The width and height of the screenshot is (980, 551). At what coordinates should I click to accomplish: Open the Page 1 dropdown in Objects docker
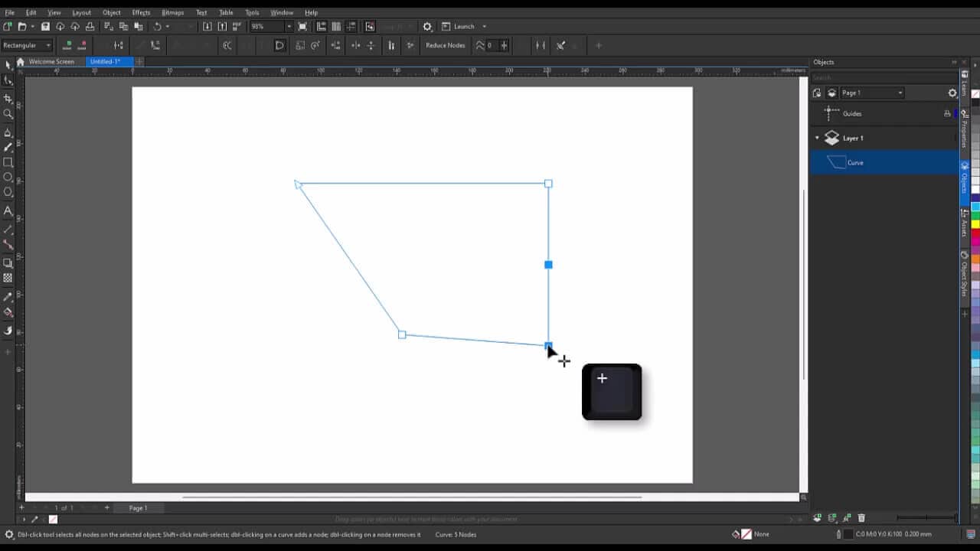click(x=872, y=93)
